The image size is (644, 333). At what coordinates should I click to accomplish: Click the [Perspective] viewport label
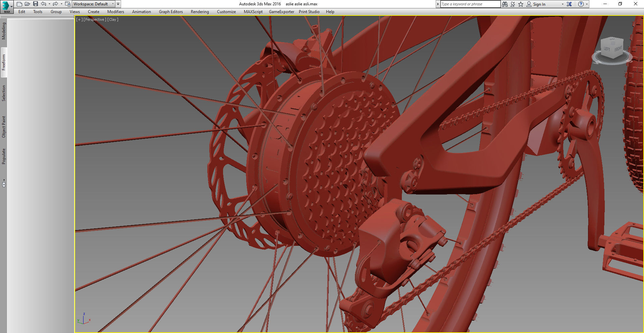coord(95,19)
